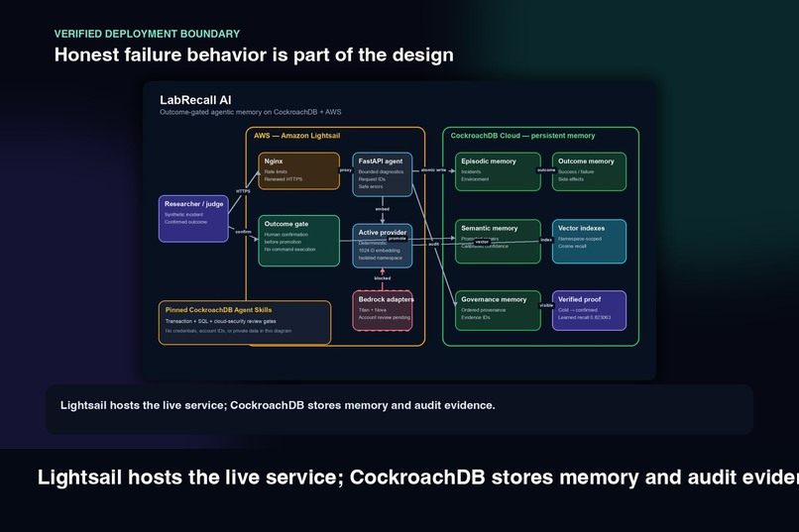The image size is (799, 532).
Task: Click 'Success / failure' in Outcome memory
Action: pyautogui.click(x=576, y=171)
